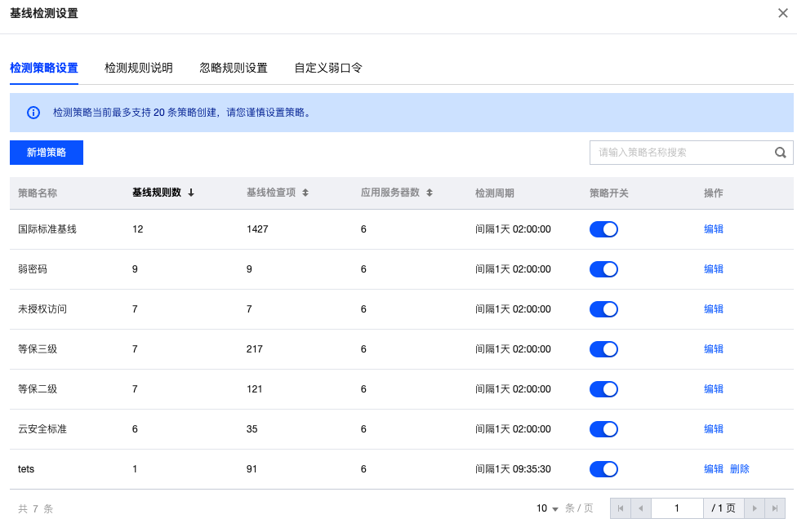Delete the tets policy
The height and width of the screenshot is (532, 797).
pos(740,469)
